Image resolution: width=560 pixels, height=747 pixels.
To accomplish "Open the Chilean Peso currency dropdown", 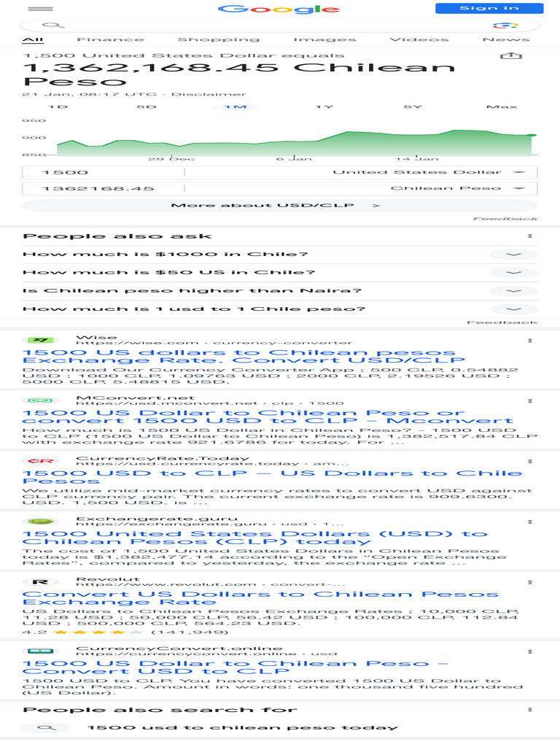I will click(457, 189).
